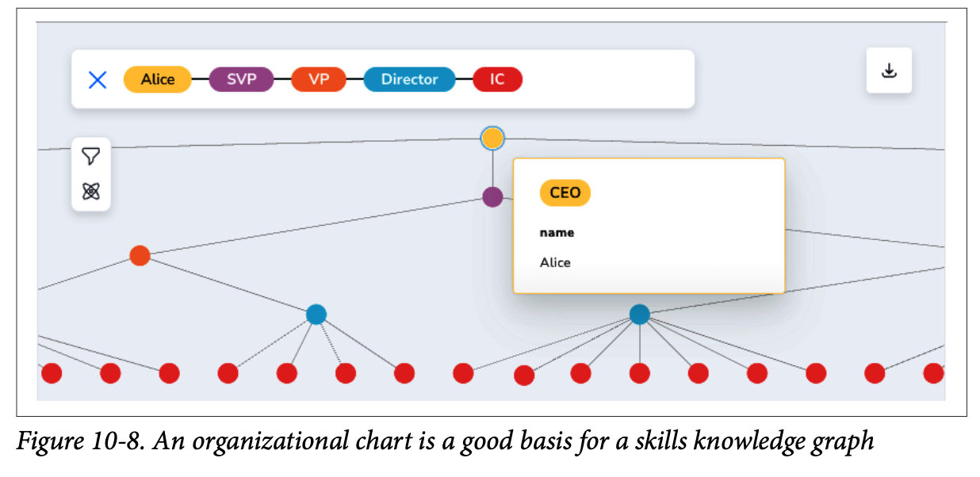Screen dimensions: 980x477
Task: Click the leftmost red IC node
Action: 52,373
